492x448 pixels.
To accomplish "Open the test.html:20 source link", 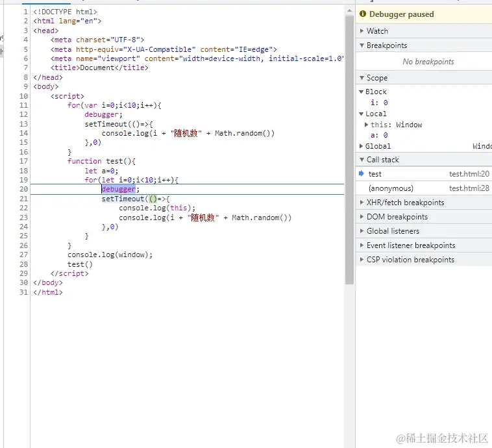I will (x=469, y=174).
